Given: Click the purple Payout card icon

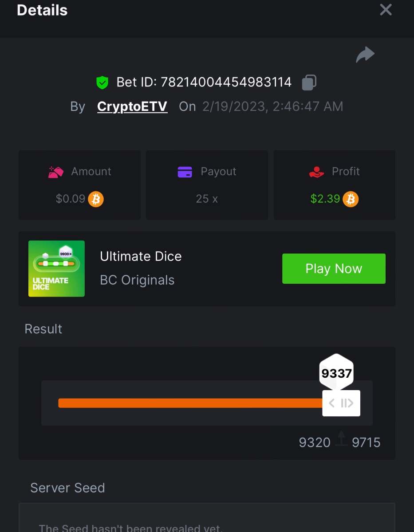Looking at the screenshot, I should (x=185, y=172).
